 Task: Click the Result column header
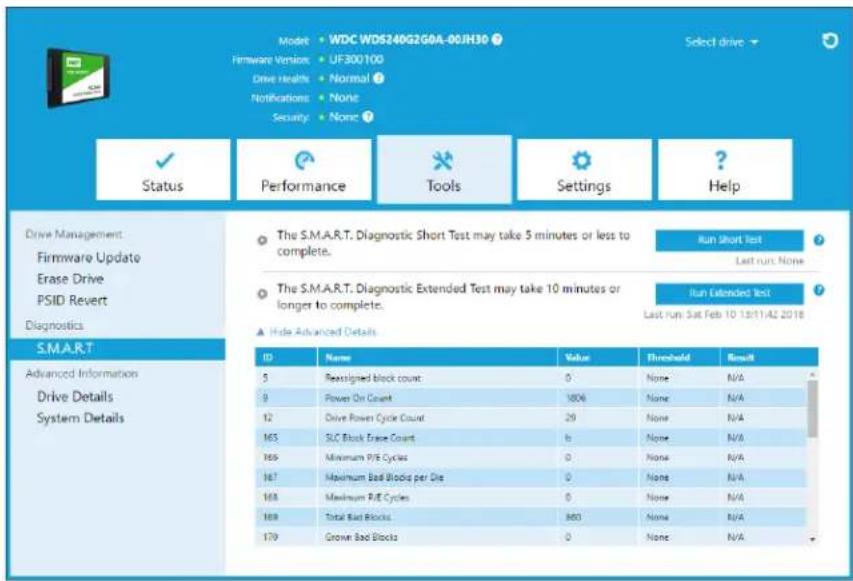click(x=769, y=357)
